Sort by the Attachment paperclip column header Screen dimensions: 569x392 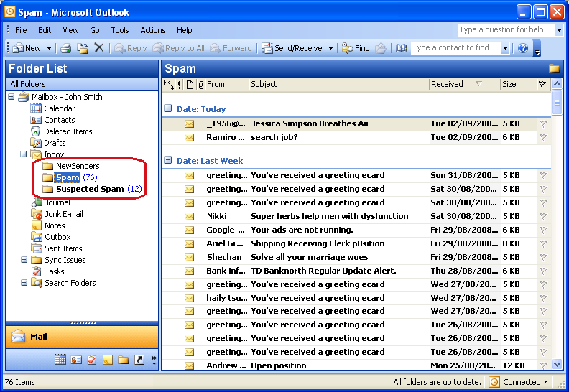(200, 85)
